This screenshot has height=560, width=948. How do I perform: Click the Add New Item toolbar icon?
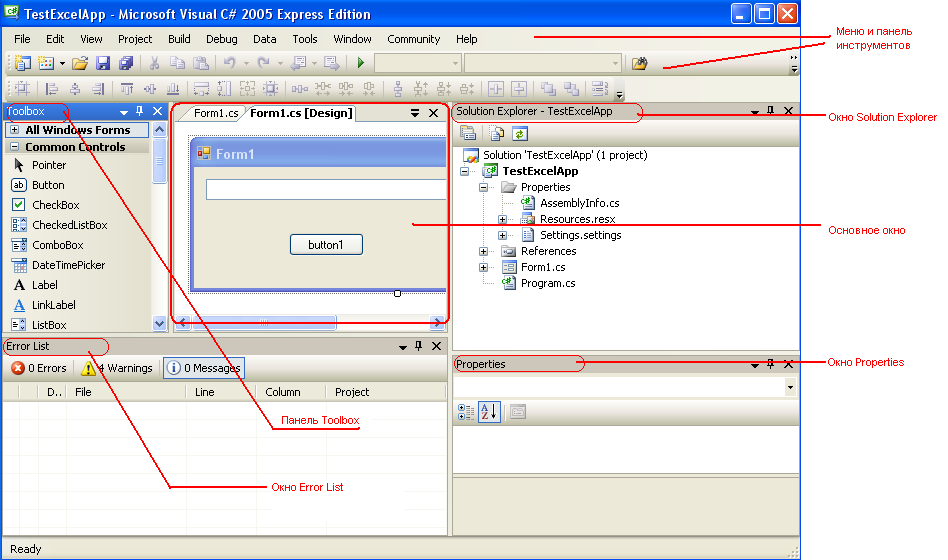click(46, 63)
